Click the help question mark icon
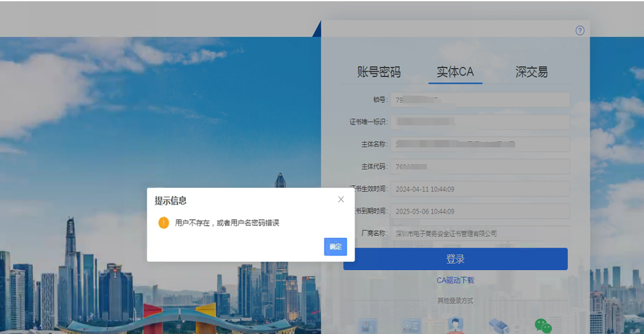The width and height of the screenshot is (644, 334). tap(580, 31)
